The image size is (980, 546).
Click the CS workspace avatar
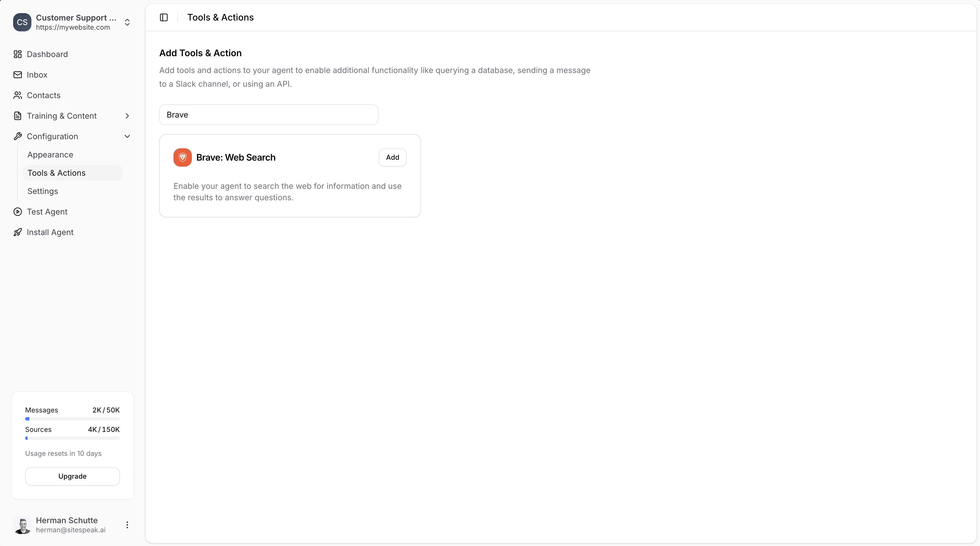click(22, 22)
